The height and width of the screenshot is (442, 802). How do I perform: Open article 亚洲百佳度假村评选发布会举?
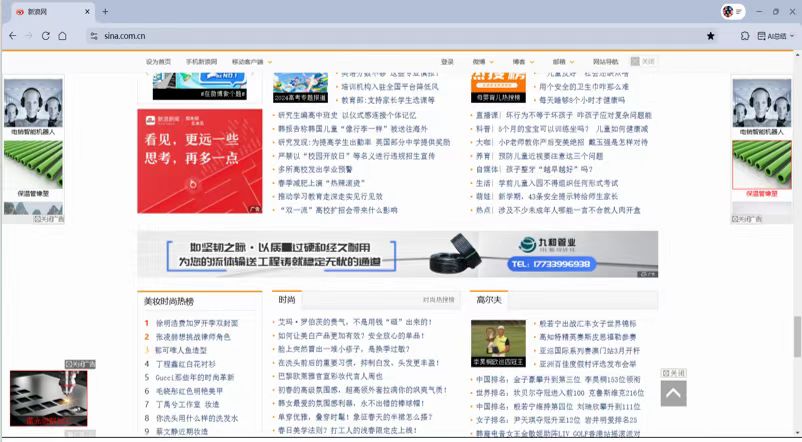588,364
